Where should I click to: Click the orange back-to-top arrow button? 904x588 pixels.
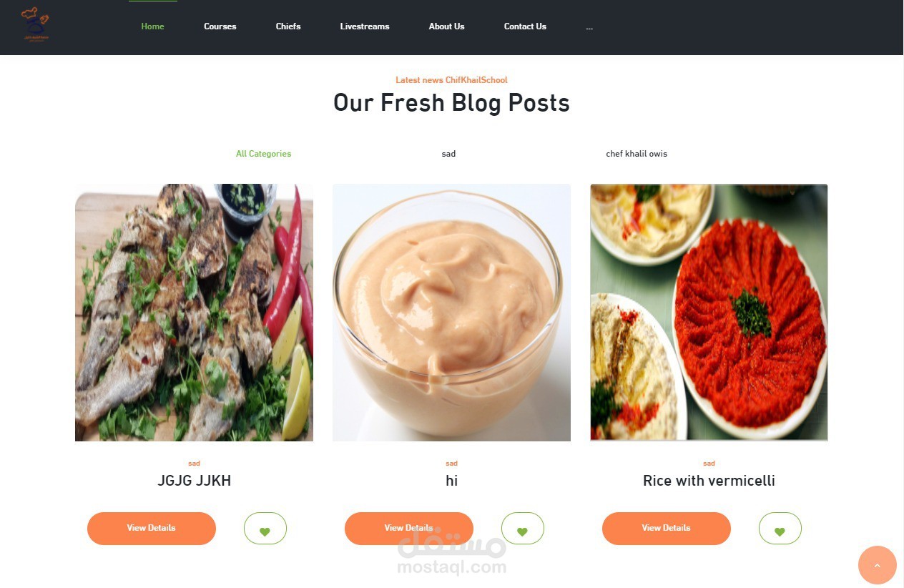coord(878,565)
